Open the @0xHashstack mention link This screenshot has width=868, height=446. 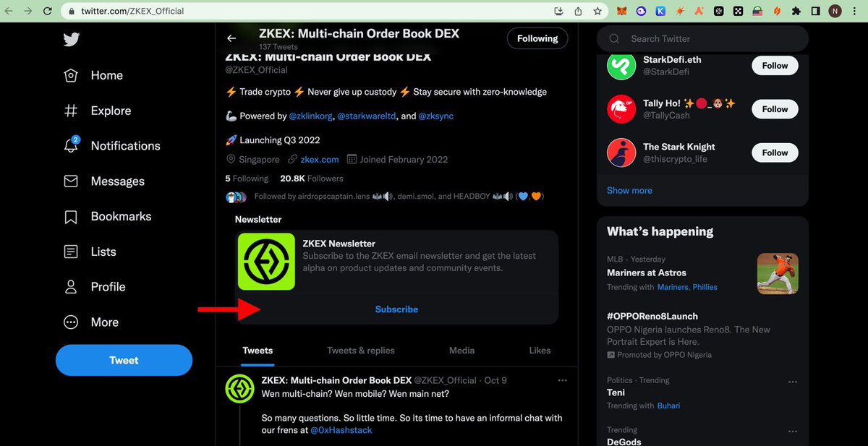click(341, 430)
